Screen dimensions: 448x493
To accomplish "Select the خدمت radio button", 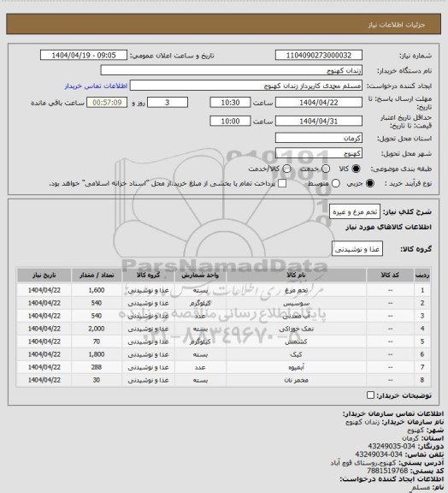I will (326, 169).
